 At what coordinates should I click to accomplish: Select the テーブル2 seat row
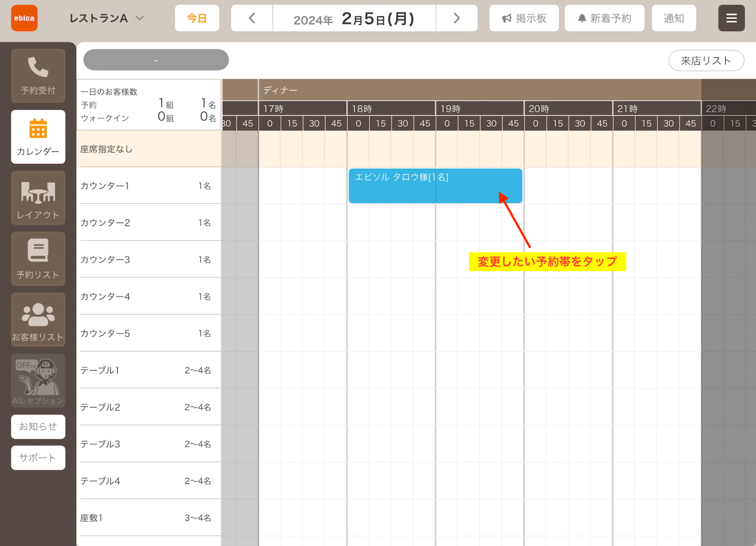(x=149, y=407)
